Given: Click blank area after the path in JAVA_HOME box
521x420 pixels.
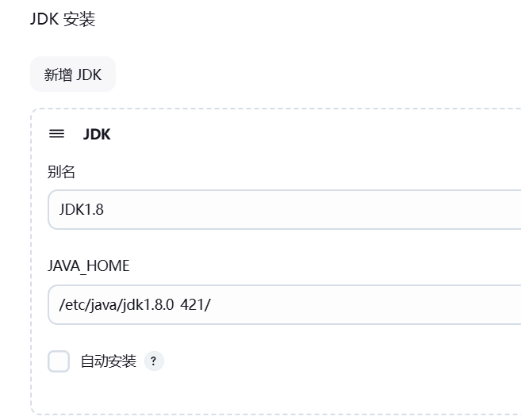Looking at the screenshot, I should pos(366,304).
